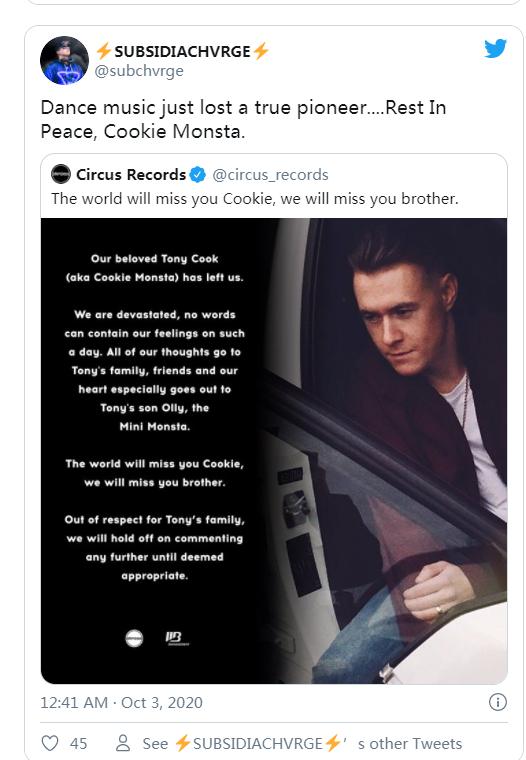Screen dimensions: 526x760
Task: Like the tweet with heart icon
Action: click(x=50, y=743)
